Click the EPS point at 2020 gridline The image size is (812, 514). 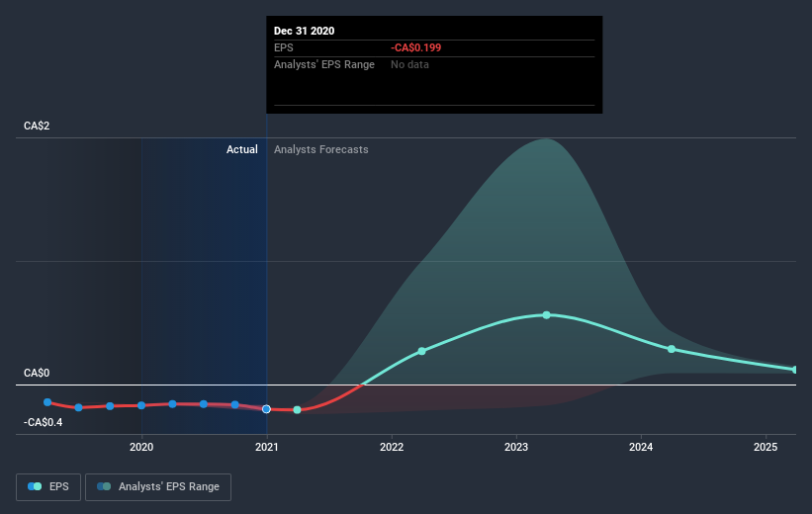pyautogui.click(x=141, y=405)
